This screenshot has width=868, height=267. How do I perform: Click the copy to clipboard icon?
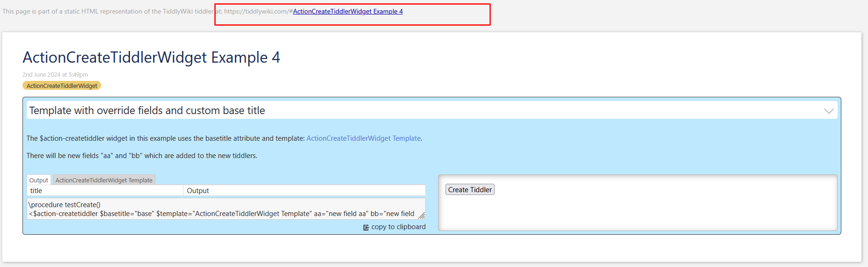[366, 227]
